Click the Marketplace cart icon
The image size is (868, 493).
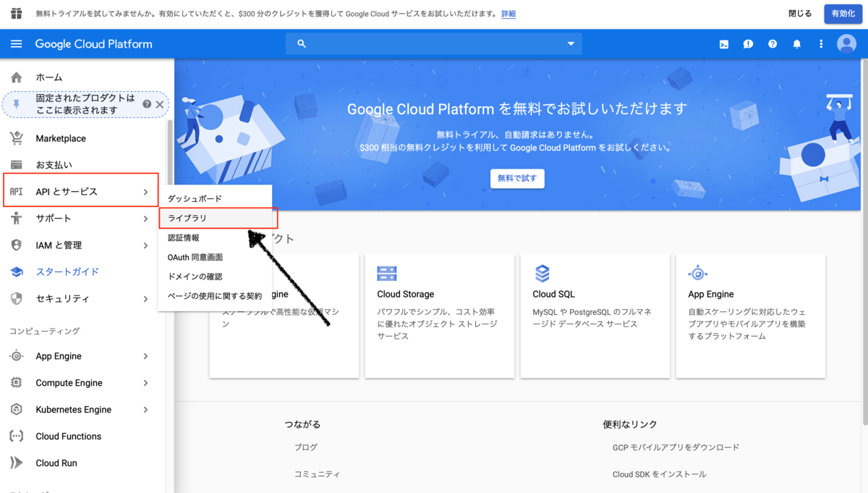pyautogui.click(x=16, y=138)
